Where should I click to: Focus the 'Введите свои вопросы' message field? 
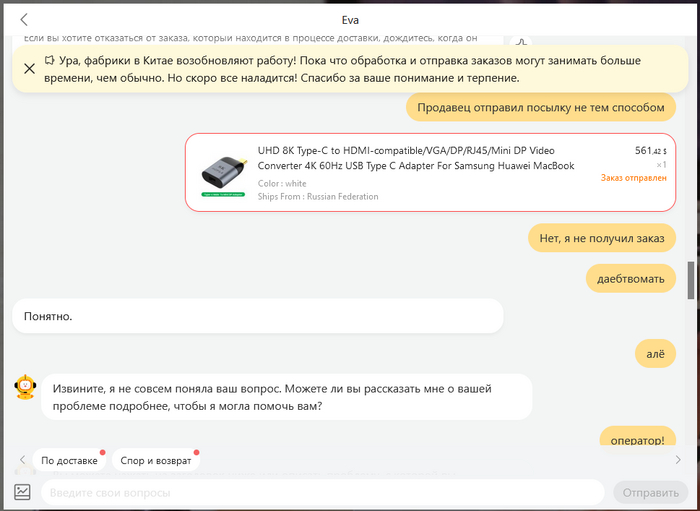323,493
